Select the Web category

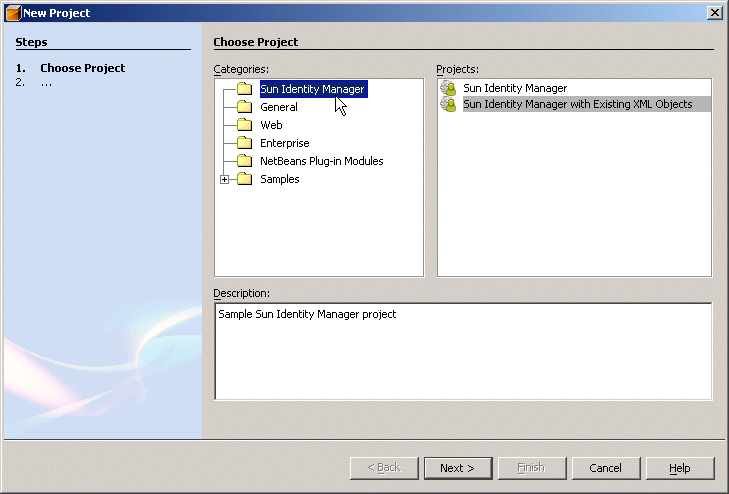[x=272, y=125]
